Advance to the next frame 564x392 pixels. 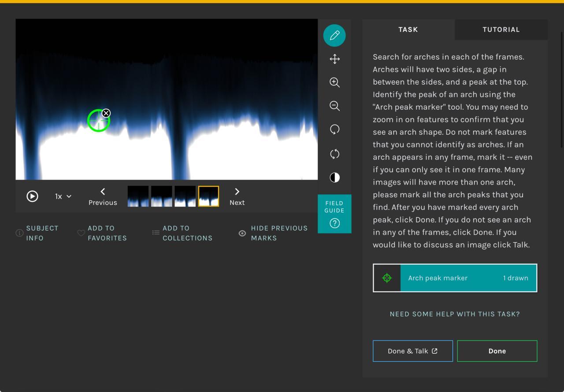237,196
